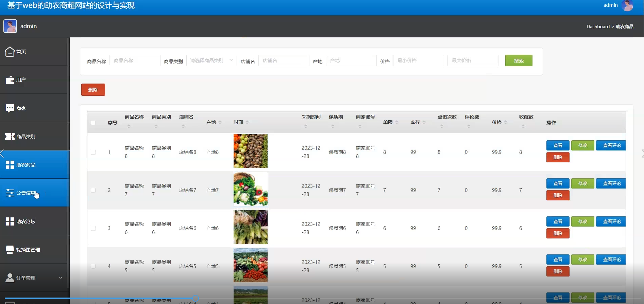Click red 删除 in 商品名称8 row
Image resolution: width=644 pixels, height=304 pixels.
[558, 157]
